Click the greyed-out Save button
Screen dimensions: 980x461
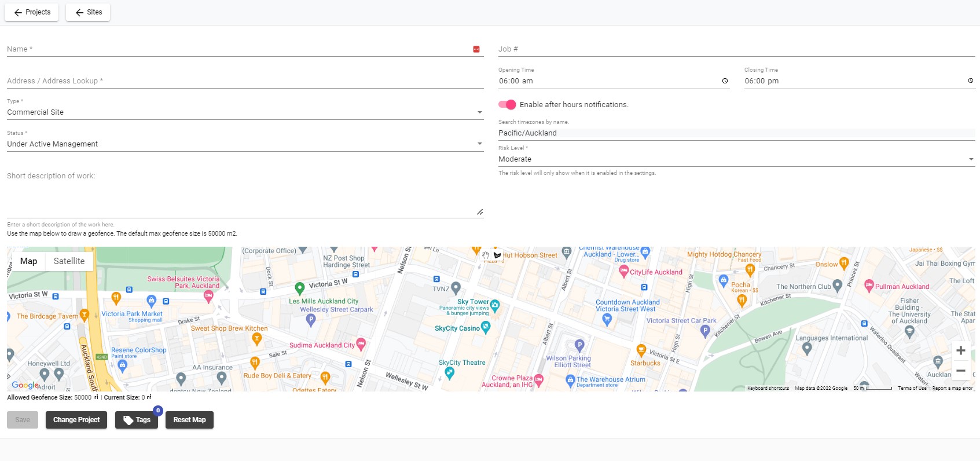tap(23, 420)
